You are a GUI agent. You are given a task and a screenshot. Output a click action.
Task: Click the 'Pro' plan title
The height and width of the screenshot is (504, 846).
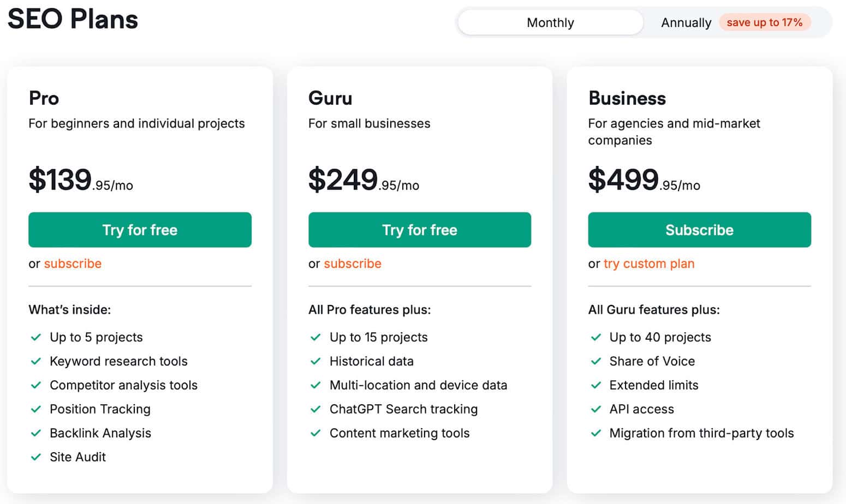coord(44,98)
